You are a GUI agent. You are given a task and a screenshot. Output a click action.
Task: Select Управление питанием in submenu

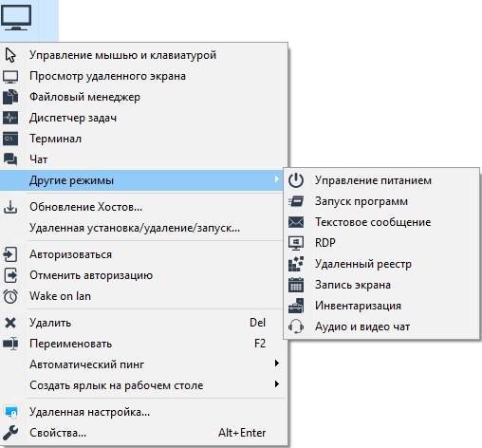click(x=381, y=180)
